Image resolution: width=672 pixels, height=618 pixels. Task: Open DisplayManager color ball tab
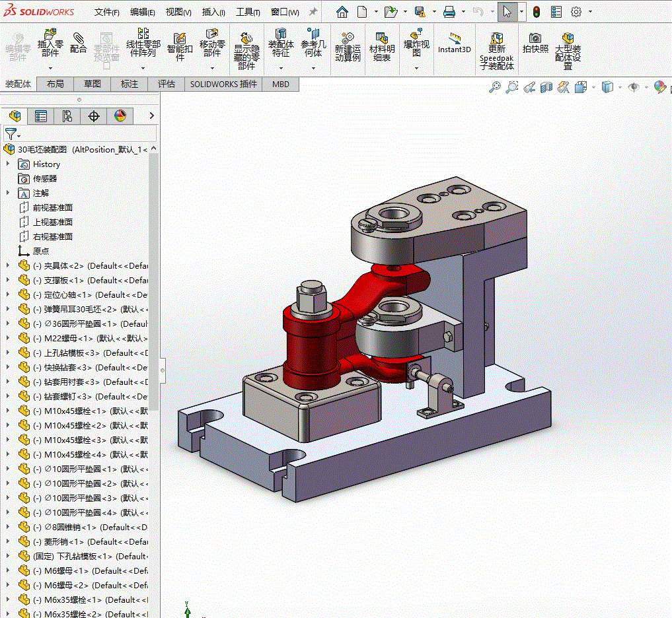coord(120,116)
